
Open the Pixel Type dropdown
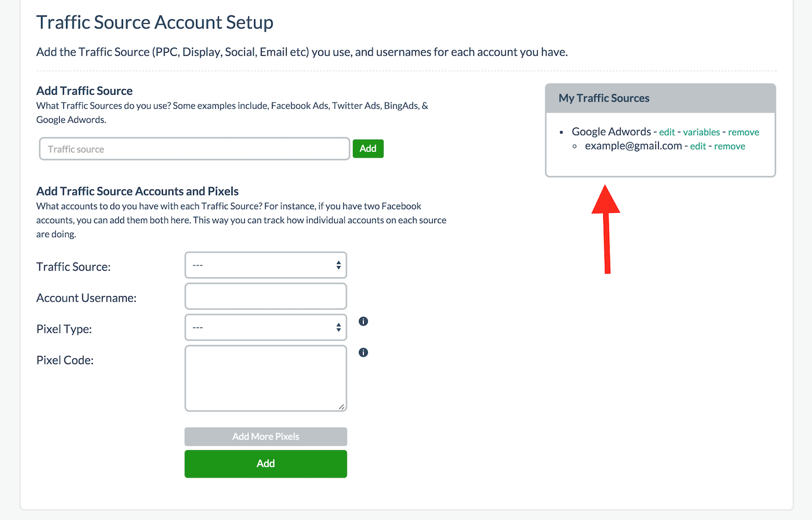click(x=266, y=328)
